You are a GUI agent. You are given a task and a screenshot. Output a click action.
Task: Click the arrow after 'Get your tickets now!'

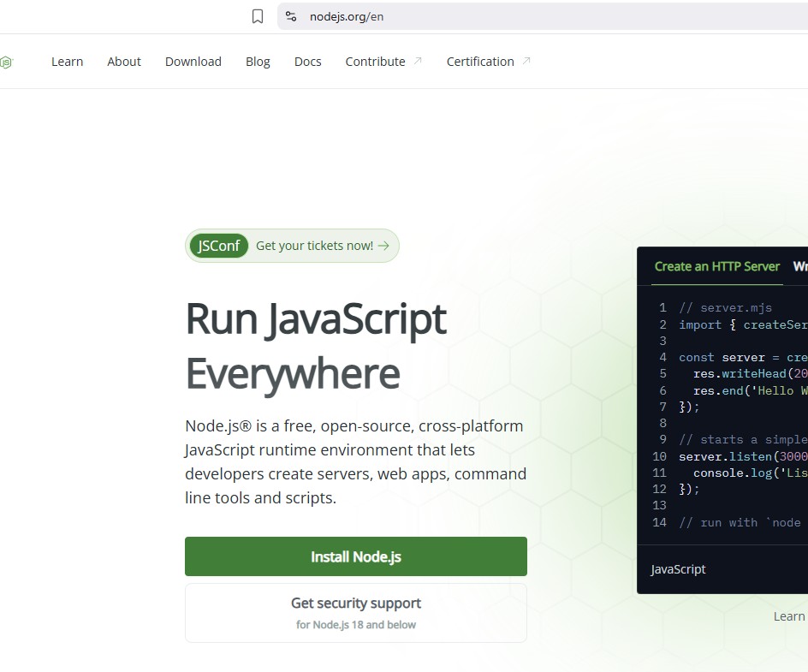[x=383, y=246]
